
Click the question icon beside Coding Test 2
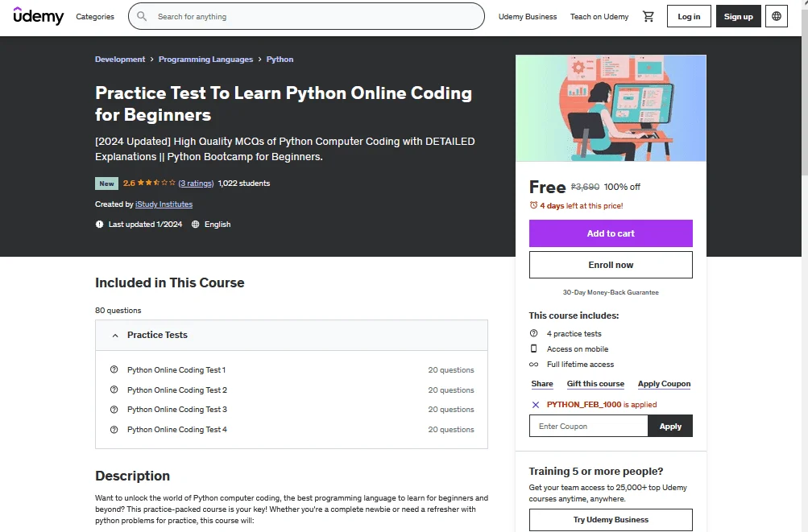coord(114,390)
